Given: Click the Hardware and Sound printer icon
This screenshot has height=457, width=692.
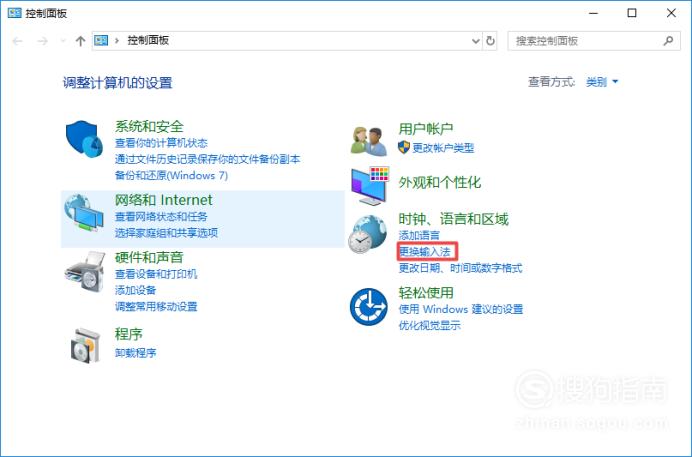Looking at the screenshot, I should point(85,271).
